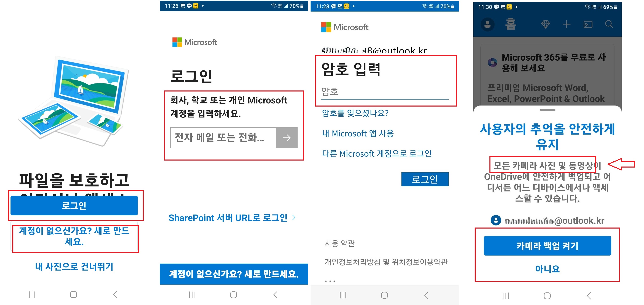Tap account avatar icon beside outlook.kr email in sheet
Screen dimensions: 644x305
(x=496, y=220)
